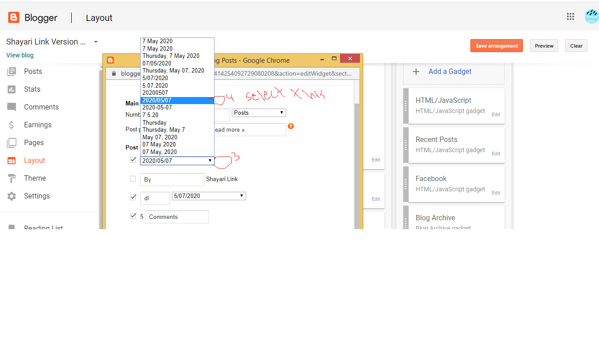Open the View blog link
Image resolution: width=599 pixels, height=364 pixels.
[x=20, y=55]
